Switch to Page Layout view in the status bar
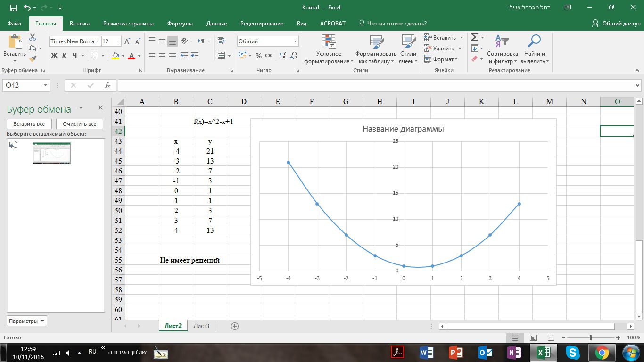 (533, 338)
